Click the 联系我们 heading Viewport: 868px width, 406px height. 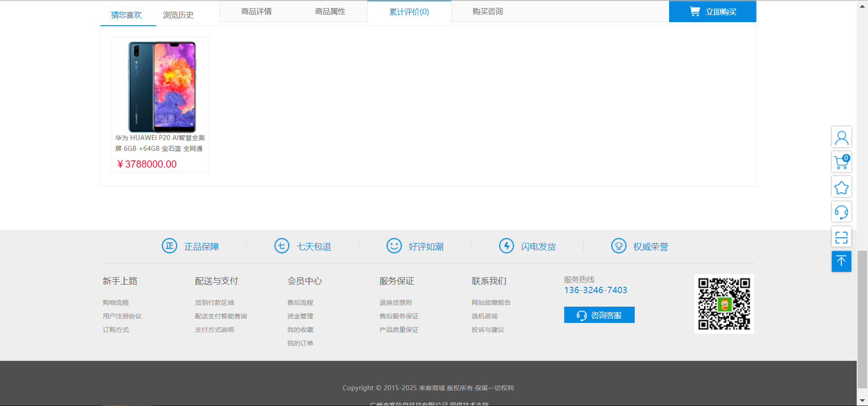point(489,281)
